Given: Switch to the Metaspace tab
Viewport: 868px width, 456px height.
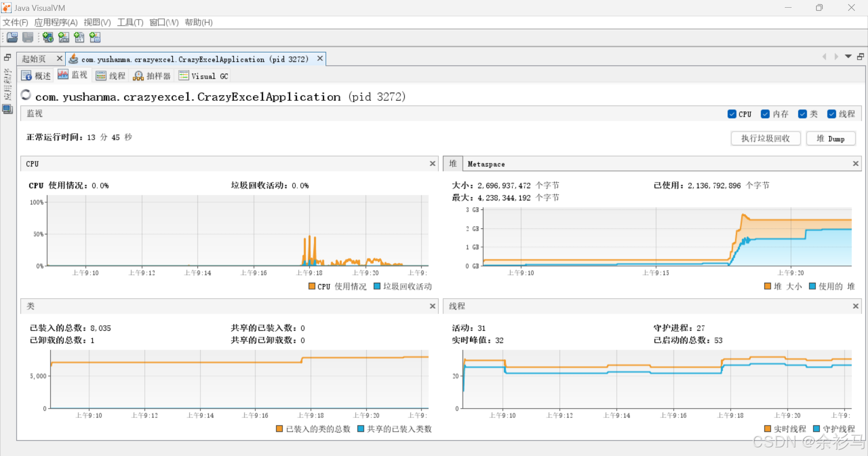Looking at the screenshot, I should [486, 164].
